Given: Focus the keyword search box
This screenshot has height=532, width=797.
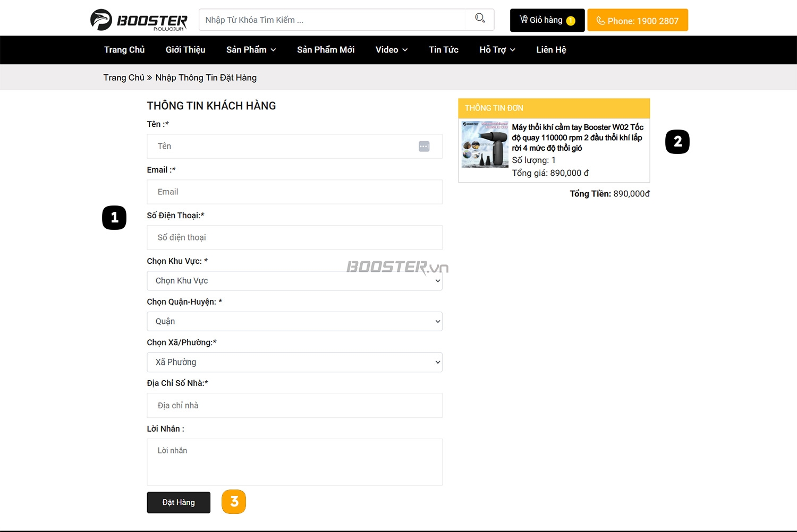Looking at the screenshot, I should [333, 20].
